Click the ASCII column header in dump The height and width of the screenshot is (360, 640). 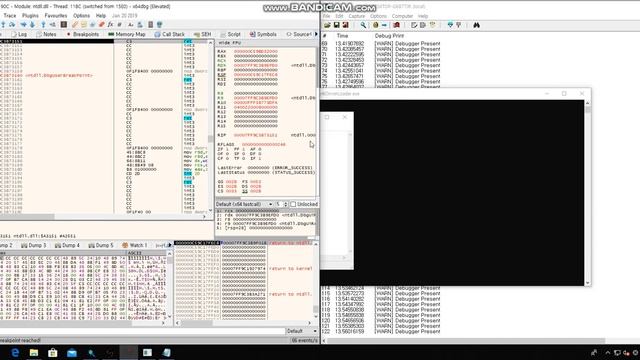(x=135, y=253)
